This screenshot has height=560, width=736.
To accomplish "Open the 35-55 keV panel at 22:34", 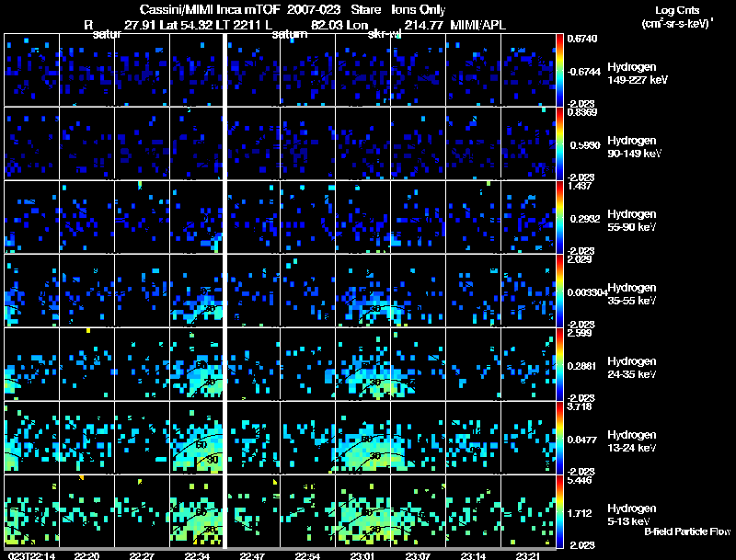I will (196, 291).
